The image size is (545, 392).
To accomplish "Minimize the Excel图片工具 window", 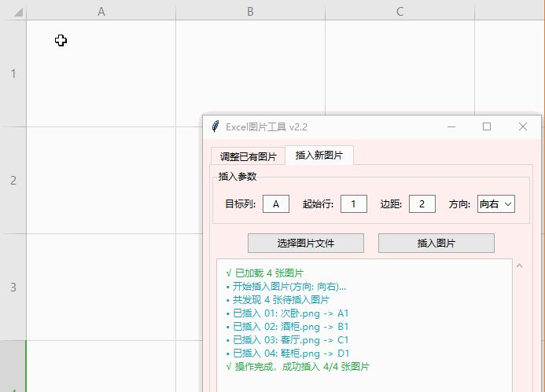I will [x=451, y=126].
